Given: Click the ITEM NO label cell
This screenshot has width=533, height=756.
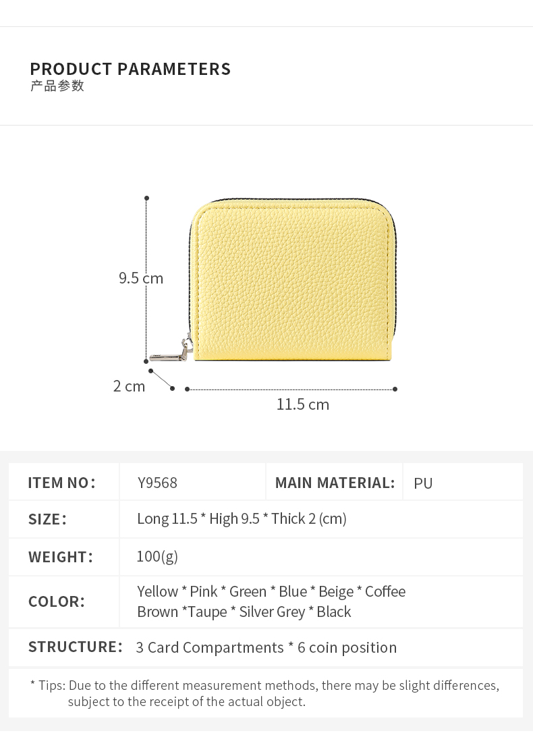Looking at the screenshot, I should pos(62,483).
